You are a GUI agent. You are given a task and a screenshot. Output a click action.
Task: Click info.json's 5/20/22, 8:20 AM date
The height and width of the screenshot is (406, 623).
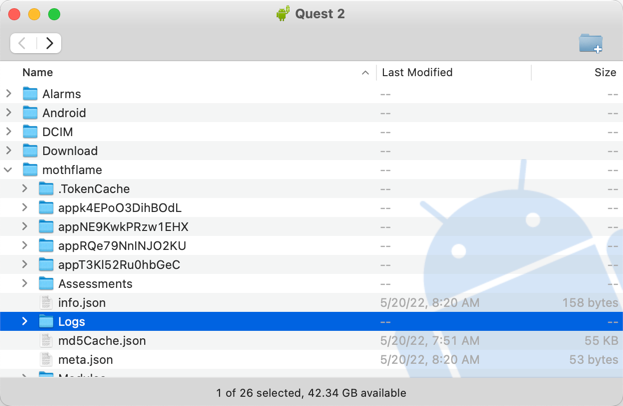(x=430, y=303)
